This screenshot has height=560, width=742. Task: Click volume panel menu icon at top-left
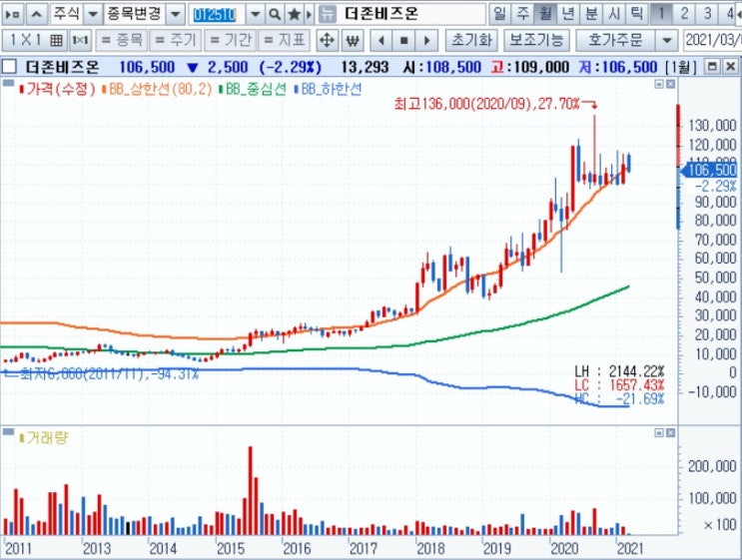pos(8,431)
